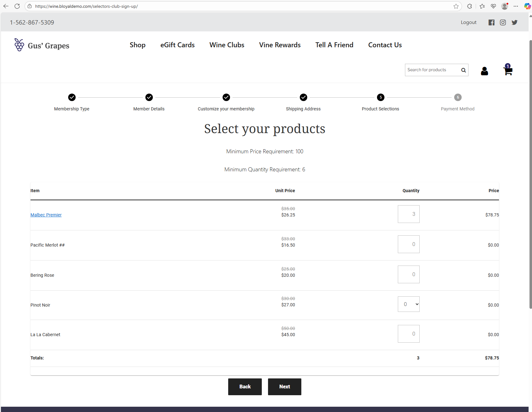Focus the Search for products field
This screenshot has height=412, width=532.
432,70
